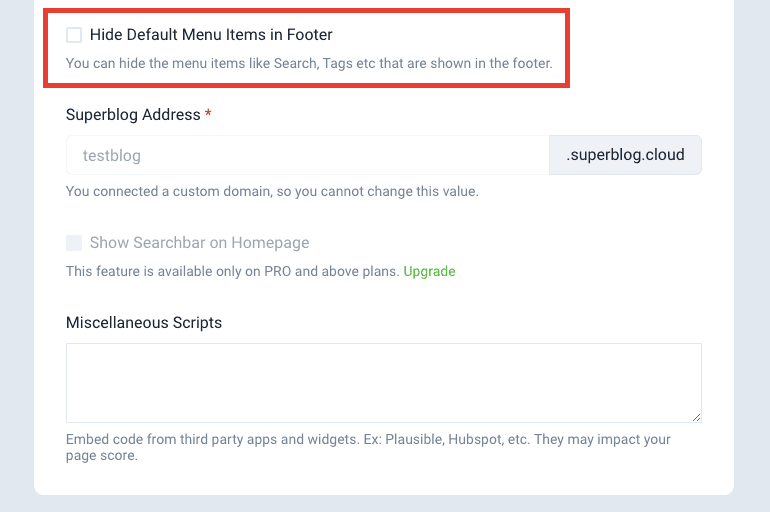Tick the Hide Default Menu Items checkbox

(x=74, y=35)
